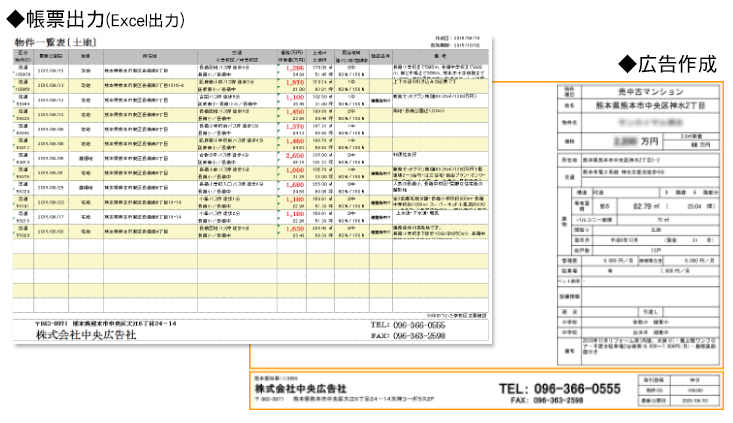Select the 25.04 坪 value in the ad
This screenshot has height=423, width=733.
click(x=700, y=206)
